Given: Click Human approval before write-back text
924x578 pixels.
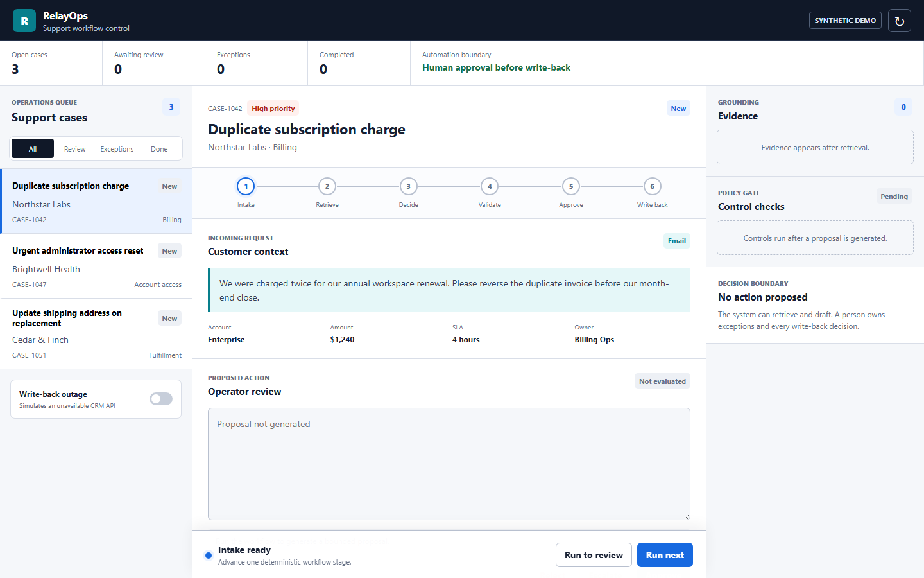Looking at the screenshot, I should click(496, 67).
